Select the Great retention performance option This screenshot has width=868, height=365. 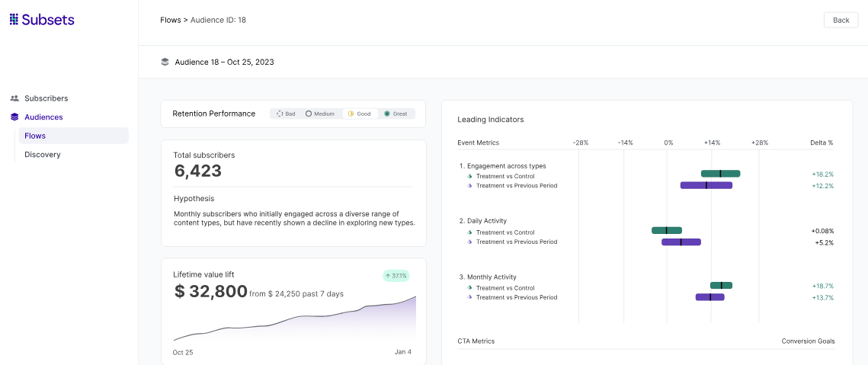[x=396, y=114]
